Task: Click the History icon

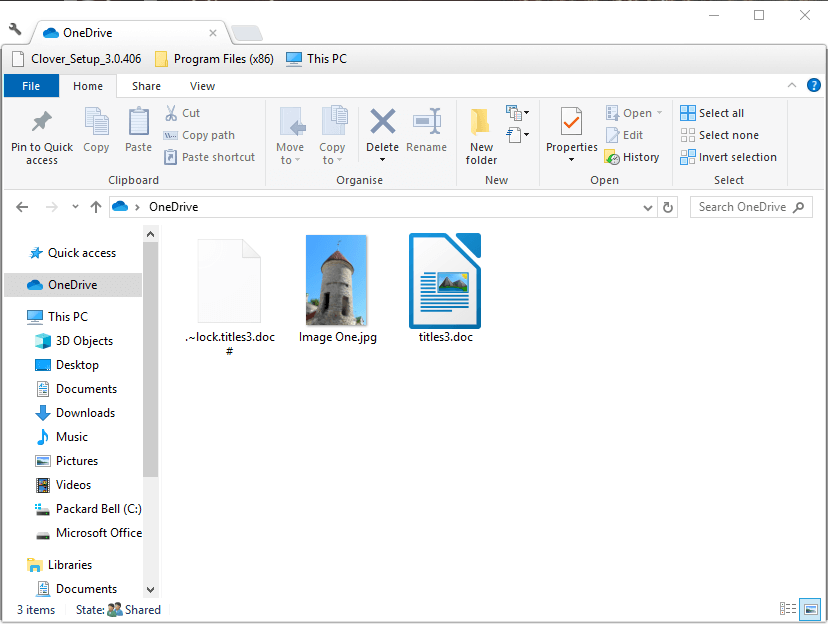Action: [613, 157]
